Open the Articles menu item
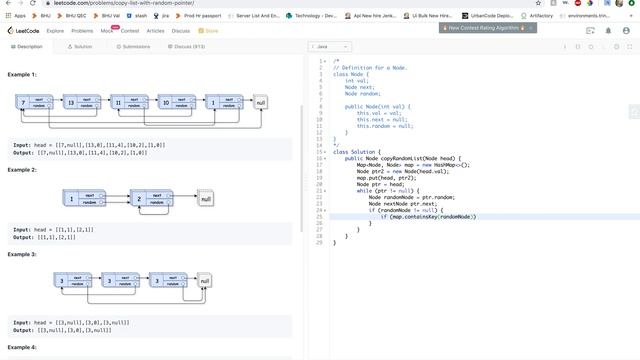The image size is (640, 360). tap(156, 31)
